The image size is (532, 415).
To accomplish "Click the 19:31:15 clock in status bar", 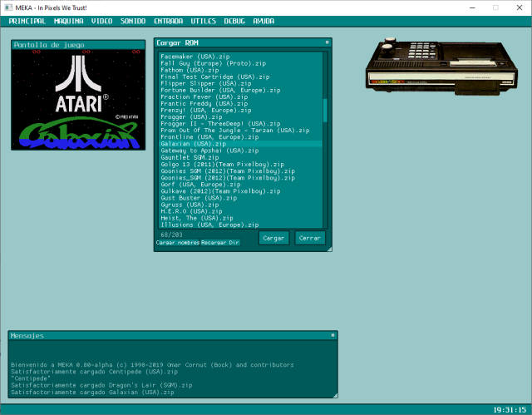I will coord(510,409).
